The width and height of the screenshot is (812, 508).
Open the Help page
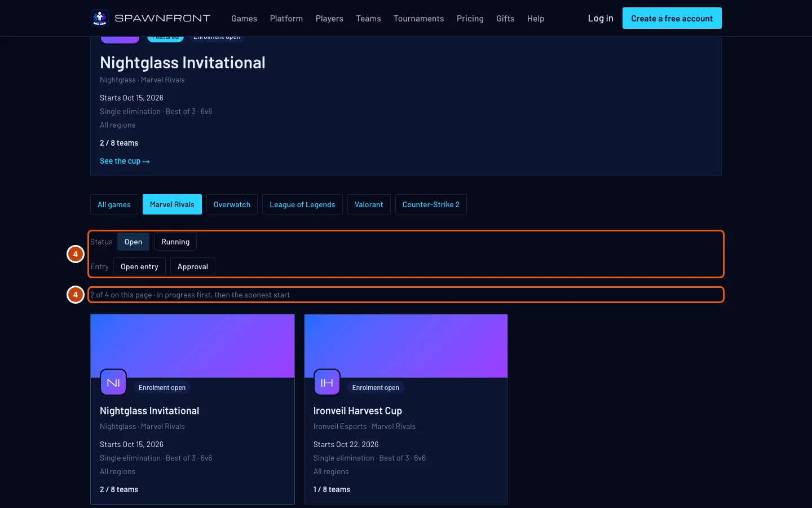coord(536,19)
